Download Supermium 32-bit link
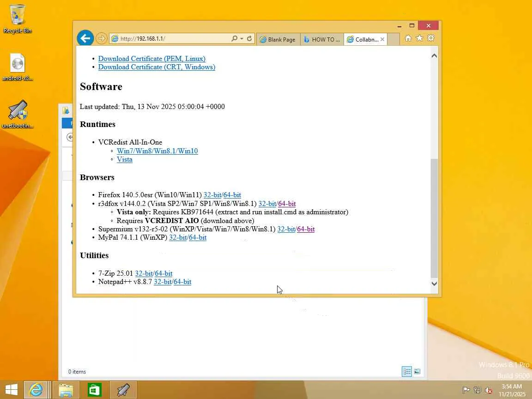 point(286,229)
